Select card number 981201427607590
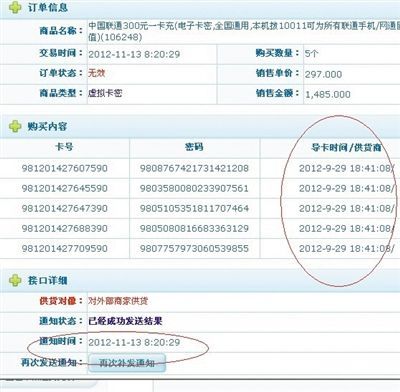Viewport: 400px width, 392px height. tap(65, 168)
